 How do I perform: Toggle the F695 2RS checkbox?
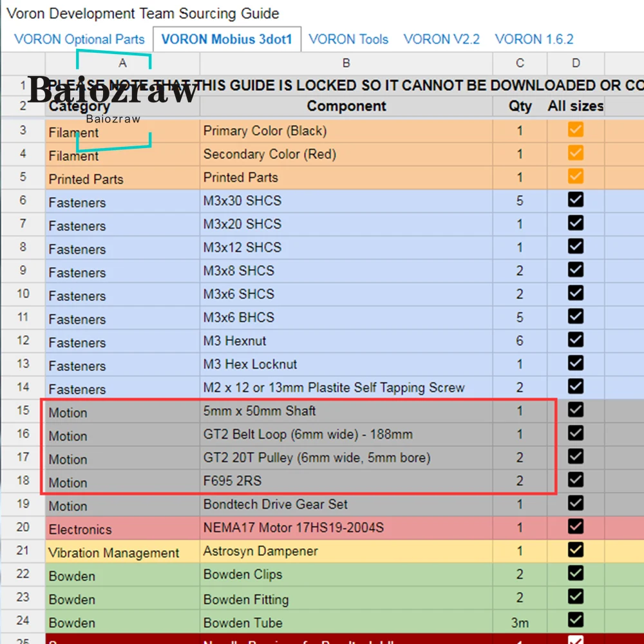(575, 480)
